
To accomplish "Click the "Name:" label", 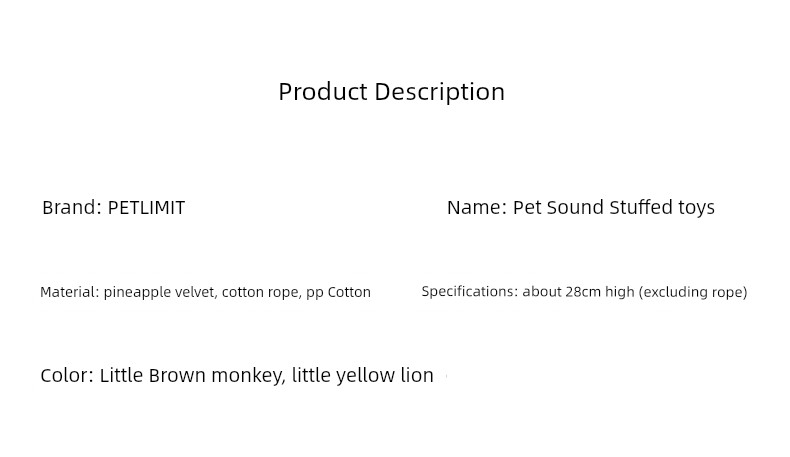I will [x=476, y=208].
